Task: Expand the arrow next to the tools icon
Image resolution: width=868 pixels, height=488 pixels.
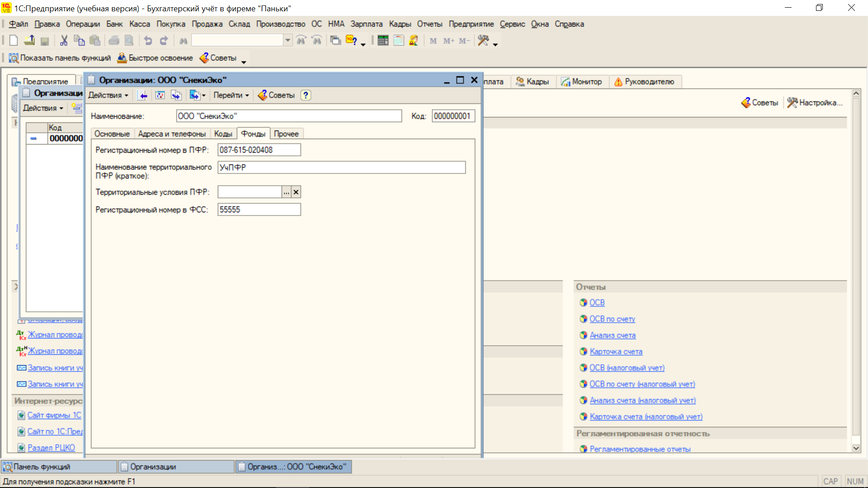Action: pos(495,44)
